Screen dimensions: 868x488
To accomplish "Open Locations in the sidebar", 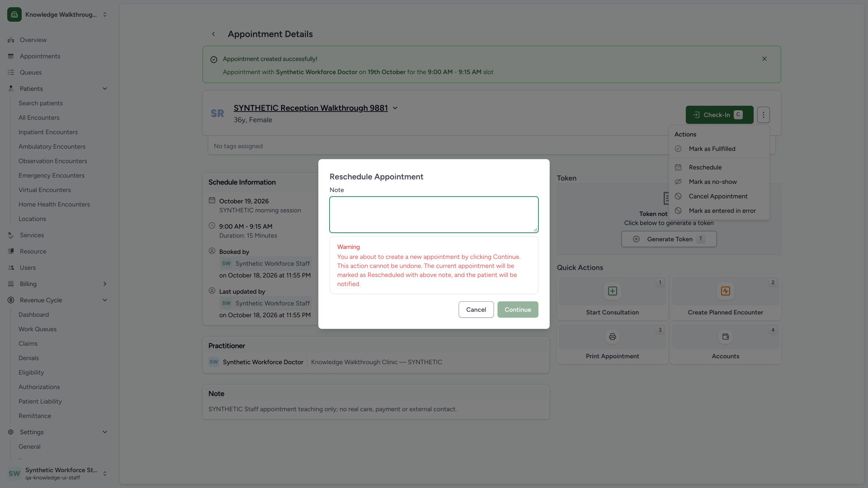I will tap(32, 219).
